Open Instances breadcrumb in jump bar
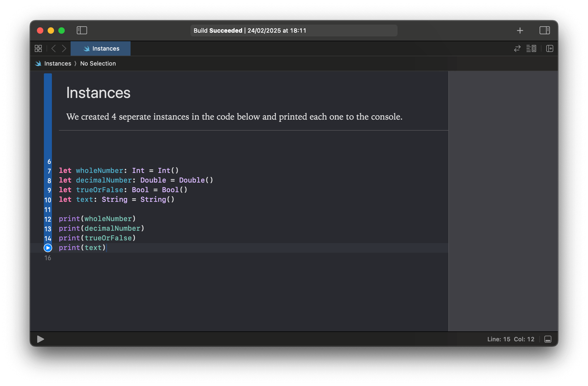 [58, 63]
